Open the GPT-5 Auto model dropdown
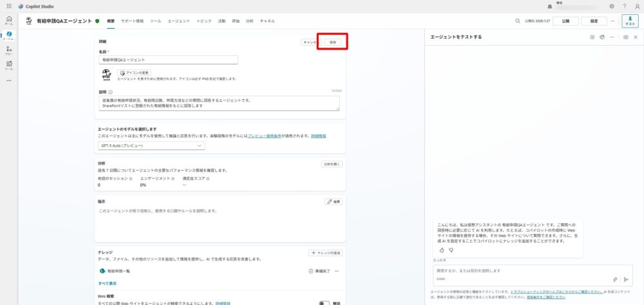 click(151, 145)
